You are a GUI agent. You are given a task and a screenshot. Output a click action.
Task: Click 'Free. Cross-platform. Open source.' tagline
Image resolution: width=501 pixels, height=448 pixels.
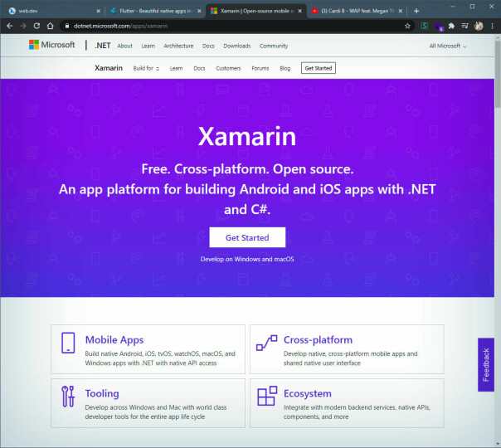247,169
